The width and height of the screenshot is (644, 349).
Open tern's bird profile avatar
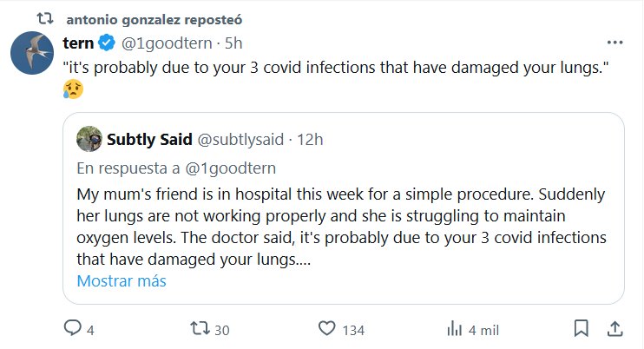point(34,53)
